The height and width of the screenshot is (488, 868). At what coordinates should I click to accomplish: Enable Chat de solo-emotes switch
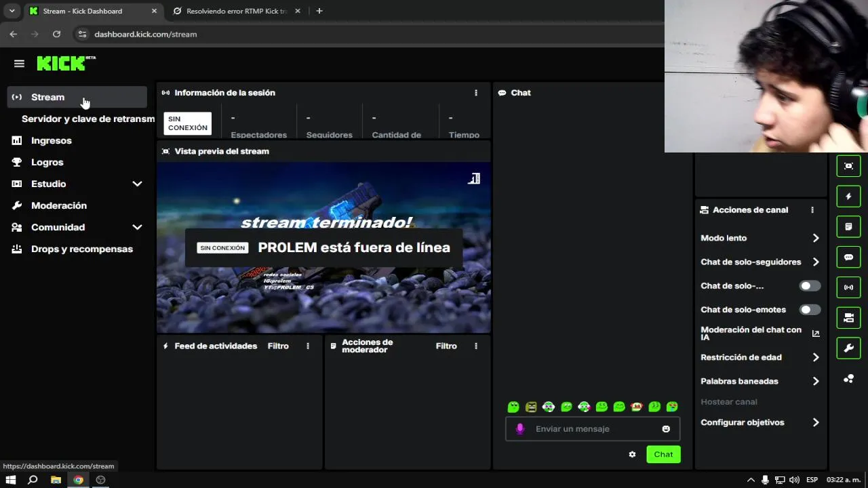click(x=810, y=310)
